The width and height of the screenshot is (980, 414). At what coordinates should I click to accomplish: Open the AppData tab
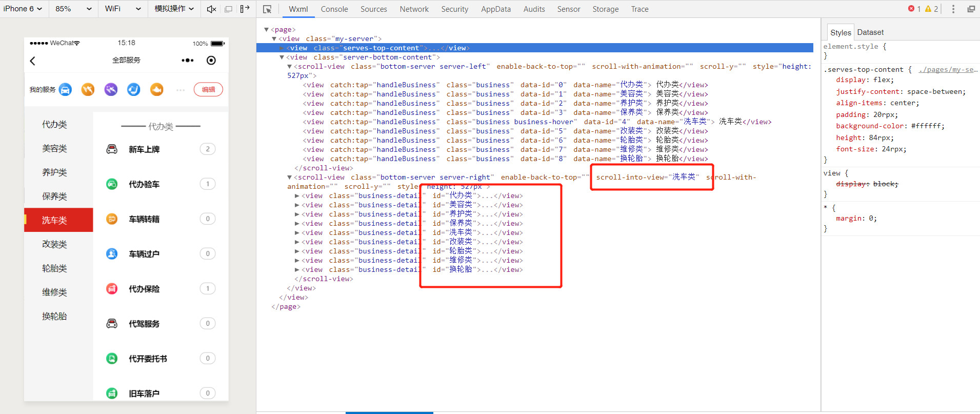point(496,9)
